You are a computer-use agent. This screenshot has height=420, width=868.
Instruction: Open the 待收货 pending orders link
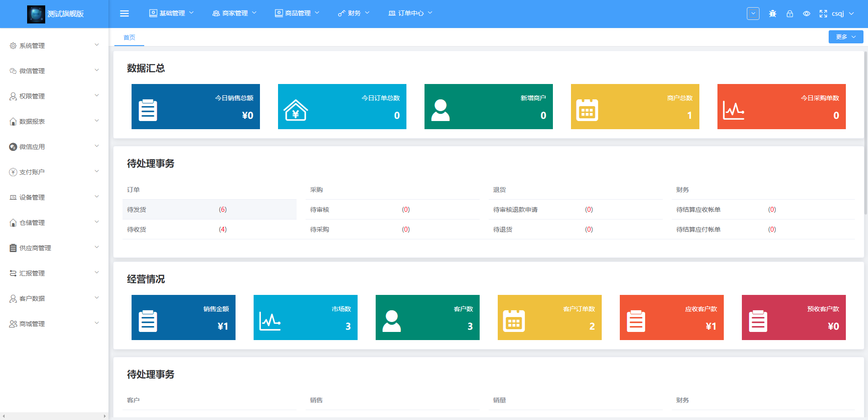(137, 229)
